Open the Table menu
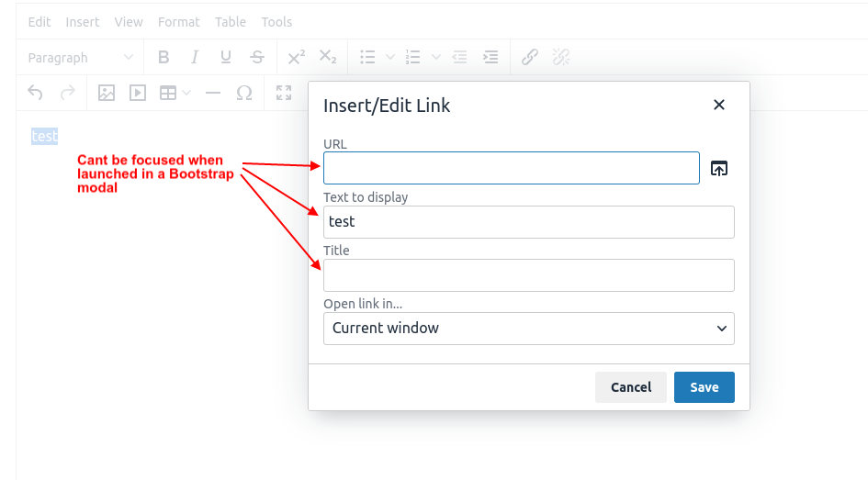This screenshot has height=480, width=868. pyautogui.click(x=231, y=22)
